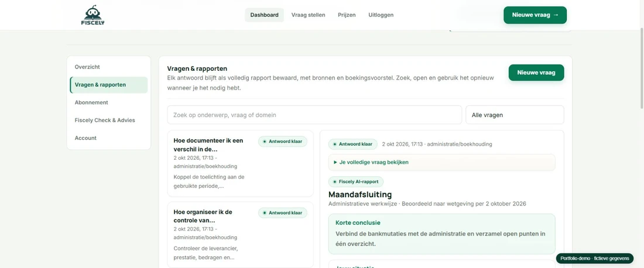Click the report timestamp '2 okt 2026, 17:13 · administratie/boekhouding'

(x=437, y=144)
